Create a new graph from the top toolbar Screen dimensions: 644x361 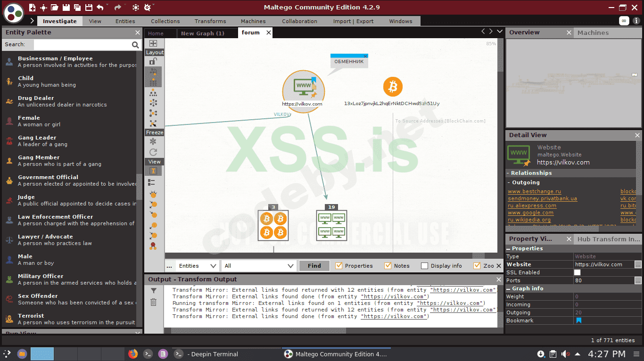32,8
